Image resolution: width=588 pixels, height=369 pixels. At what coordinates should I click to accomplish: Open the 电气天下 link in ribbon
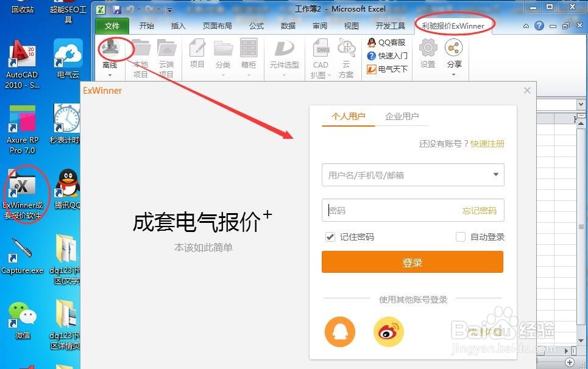pos(388,69)
